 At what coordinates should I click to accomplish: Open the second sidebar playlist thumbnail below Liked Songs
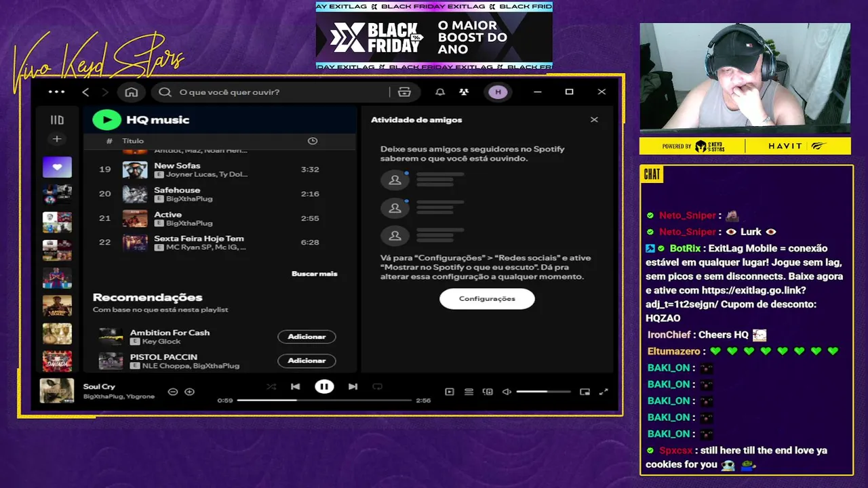tap(57, 222)
